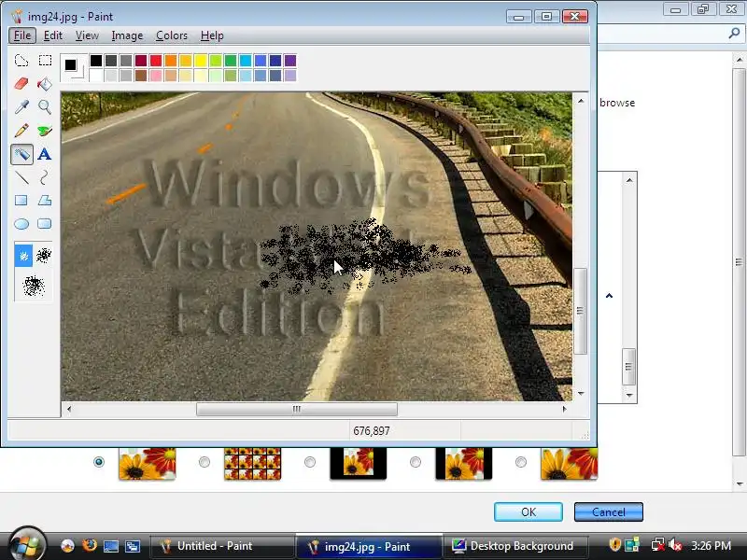This screenshot has width=747, height=560.
Task: Launch Firefox from the quick launch bar
Action: pos(89,546)
